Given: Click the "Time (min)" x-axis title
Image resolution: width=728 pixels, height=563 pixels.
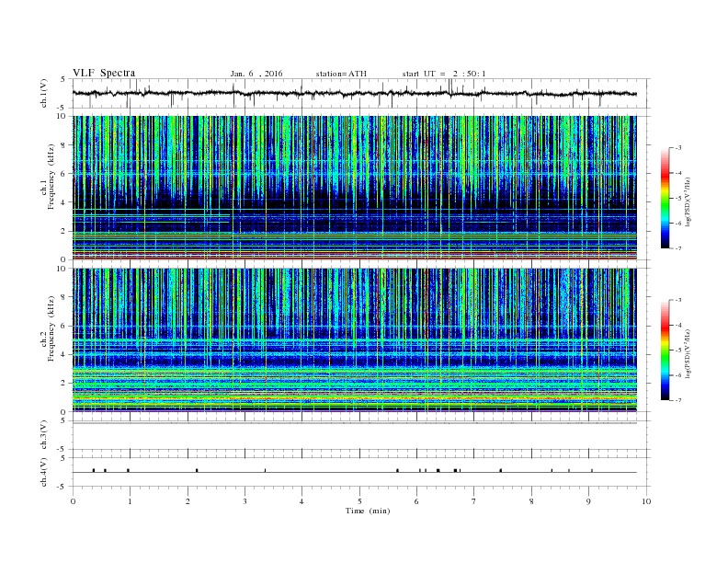Looking at the screenshot, I should pos(368,511).
